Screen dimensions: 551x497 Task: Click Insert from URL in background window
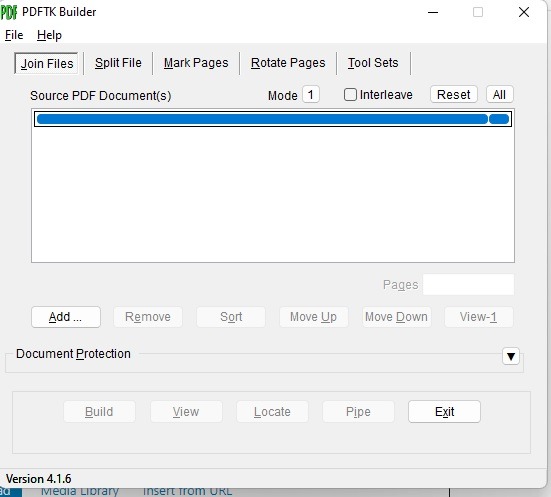pyautogui.click(x=187, y=491)
